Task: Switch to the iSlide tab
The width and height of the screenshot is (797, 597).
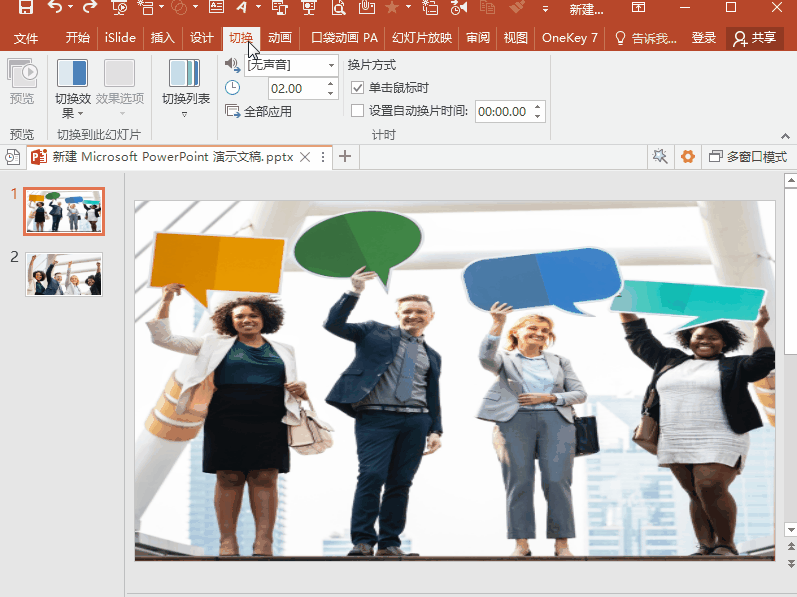Action: pyautogui.click(x=120, y=38)
